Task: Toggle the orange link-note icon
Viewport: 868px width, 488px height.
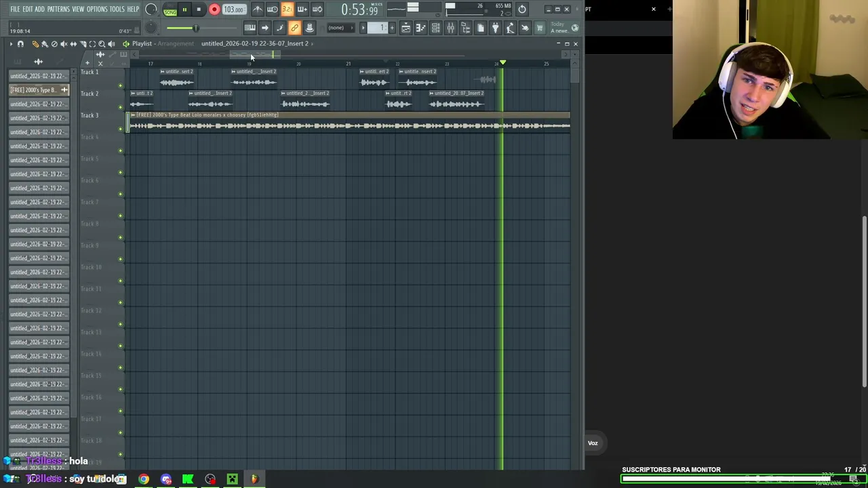Action: pos(294,28)
